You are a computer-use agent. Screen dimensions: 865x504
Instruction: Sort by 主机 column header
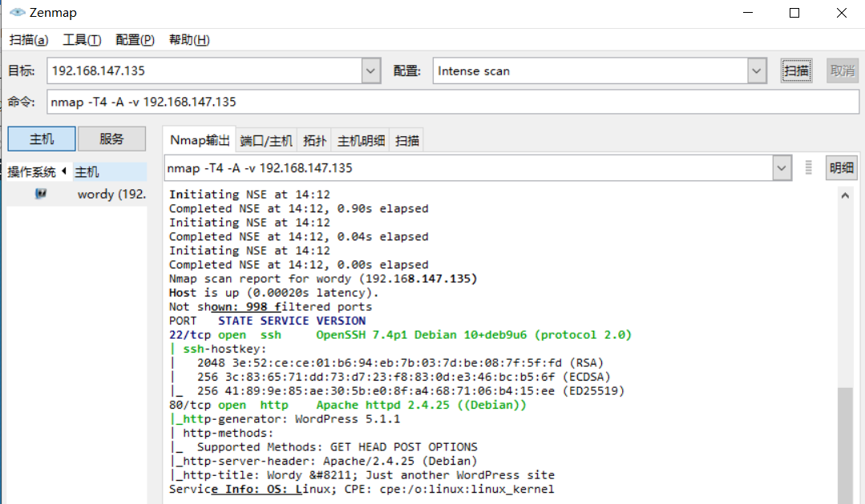(x=109, y=172)
